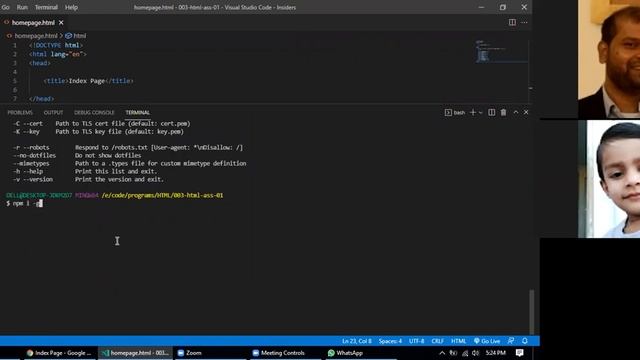Viewport: 640px width, 360px height.
Task: Switch to the Problems panel tab
Action: [20, 113]
